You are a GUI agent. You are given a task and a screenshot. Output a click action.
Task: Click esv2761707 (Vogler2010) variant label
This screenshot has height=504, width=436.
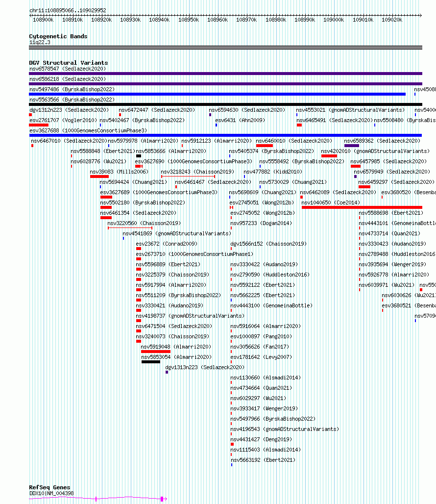click(63, 120)
